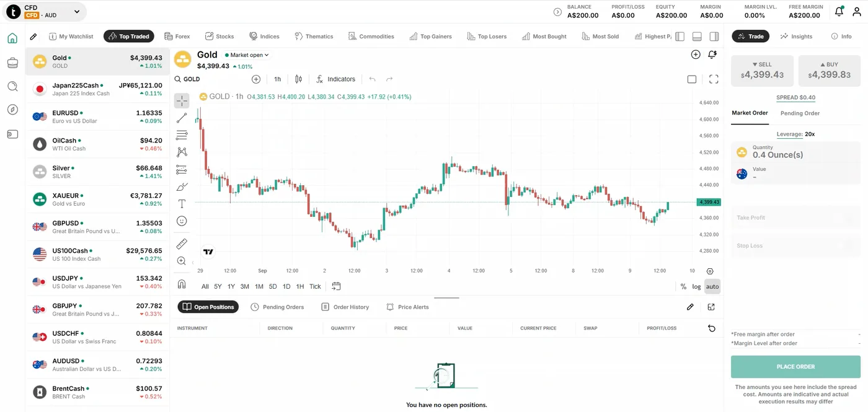The image size is (868, 412).
Task: Redo the last chart action
Action: point(389,79)
